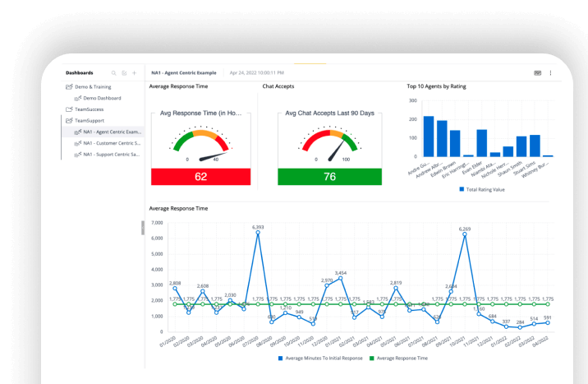The height and width of the screenshot is (384, 588).
Task: Open NA1 - Support Centric dashboard
Action: click(x=112, y=154)
